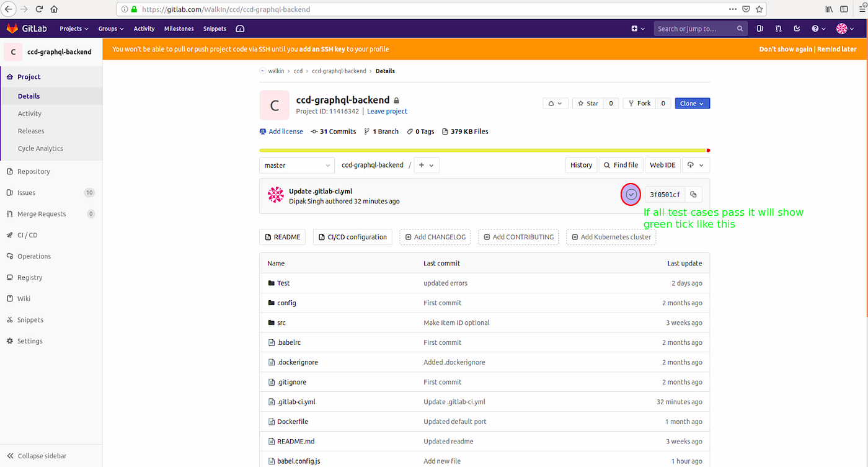Collapse the left sidebar

point(37,455)
